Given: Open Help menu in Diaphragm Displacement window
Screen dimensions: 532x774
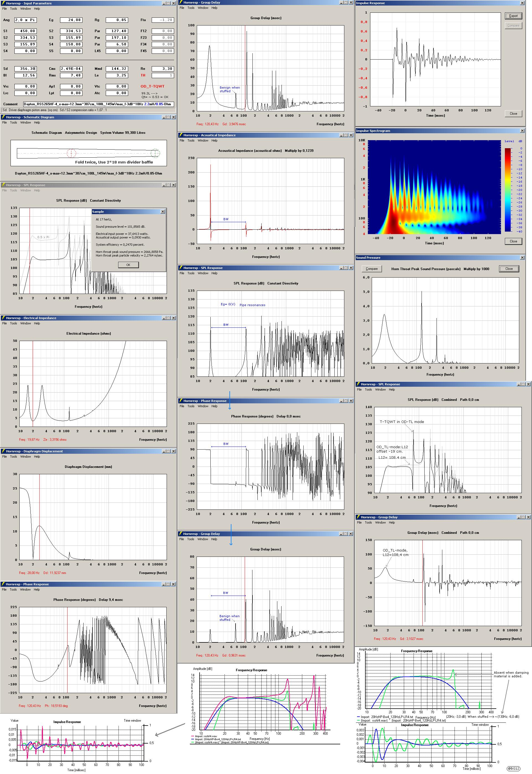Looking at the screenshot, I should (x=37, y=456).
